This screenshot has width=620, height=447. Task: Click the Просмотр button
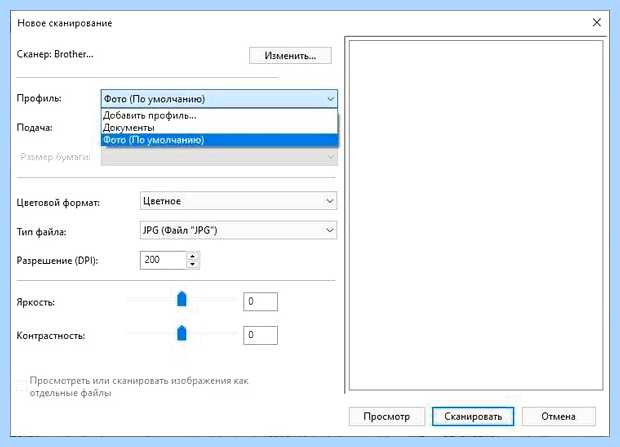click(x=387, y=417)
